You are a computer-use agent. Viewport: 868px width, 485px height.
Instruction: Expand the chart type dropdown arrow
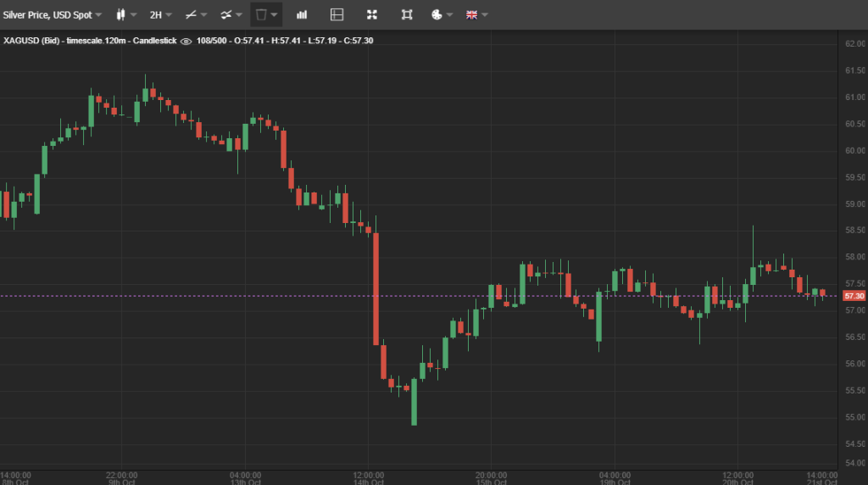[x=133, y=15]
